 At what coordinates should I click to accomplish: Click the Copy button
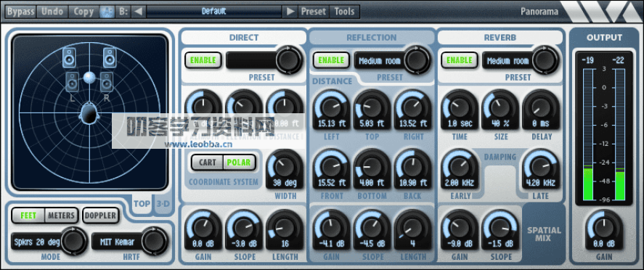[x=83, y=12]
